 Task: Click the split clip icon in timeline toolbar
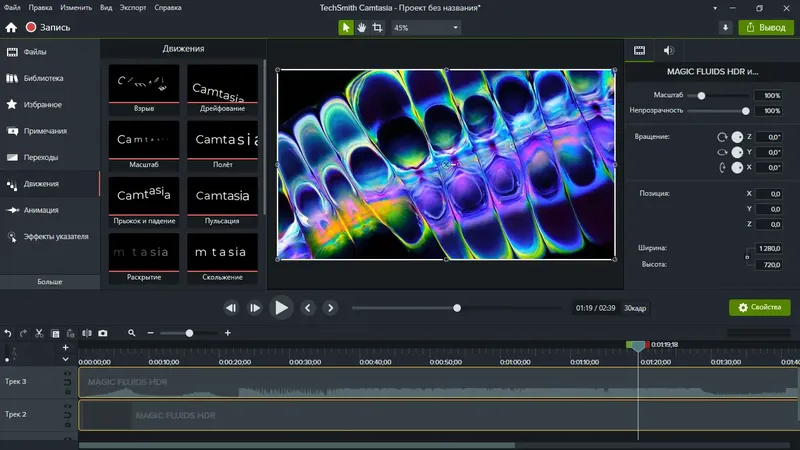click(x=87, y=333)
